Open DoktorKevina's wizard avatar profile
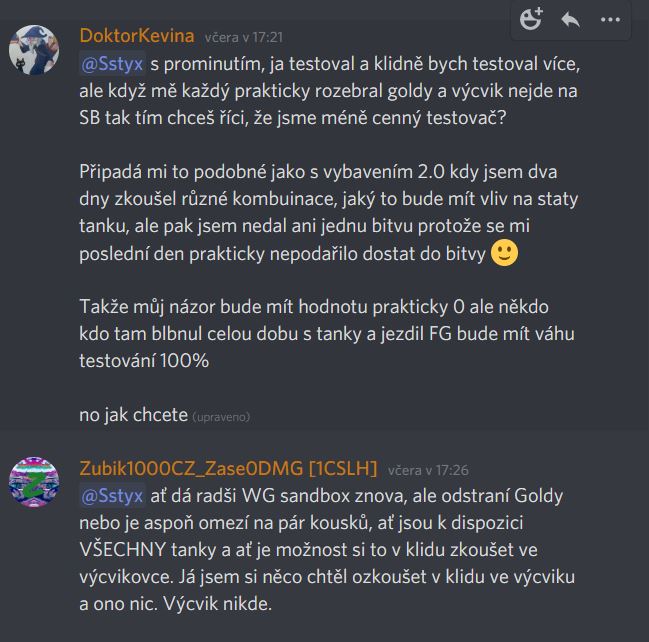 click(x=34, y=50)
